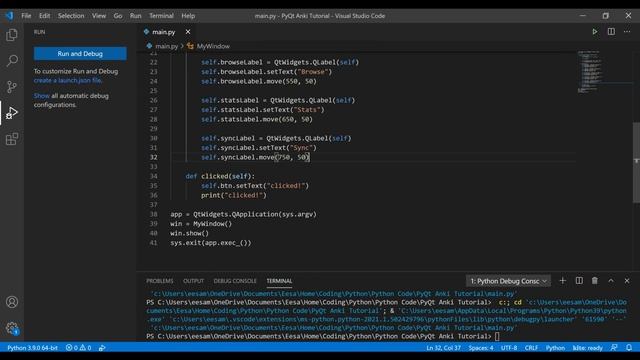Click the win.show() line
Viewport: 640px width, 360px height.
189,233
